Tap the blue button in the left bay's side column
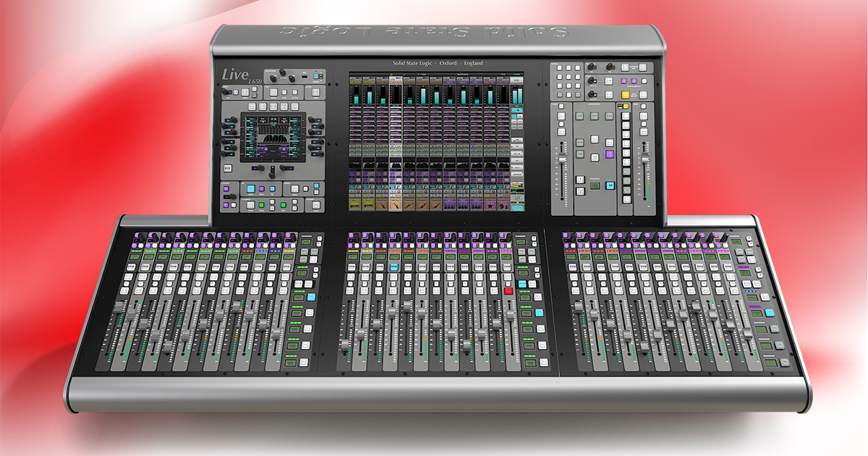The height and width of the screenshot is (456, 868). [x=312, y=297]
